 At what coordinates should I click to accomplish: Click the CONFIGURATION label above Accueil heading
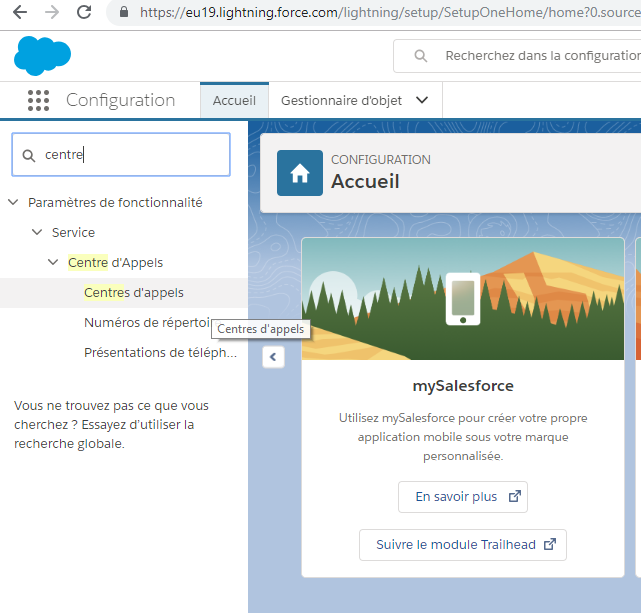[x=381, y=159]
